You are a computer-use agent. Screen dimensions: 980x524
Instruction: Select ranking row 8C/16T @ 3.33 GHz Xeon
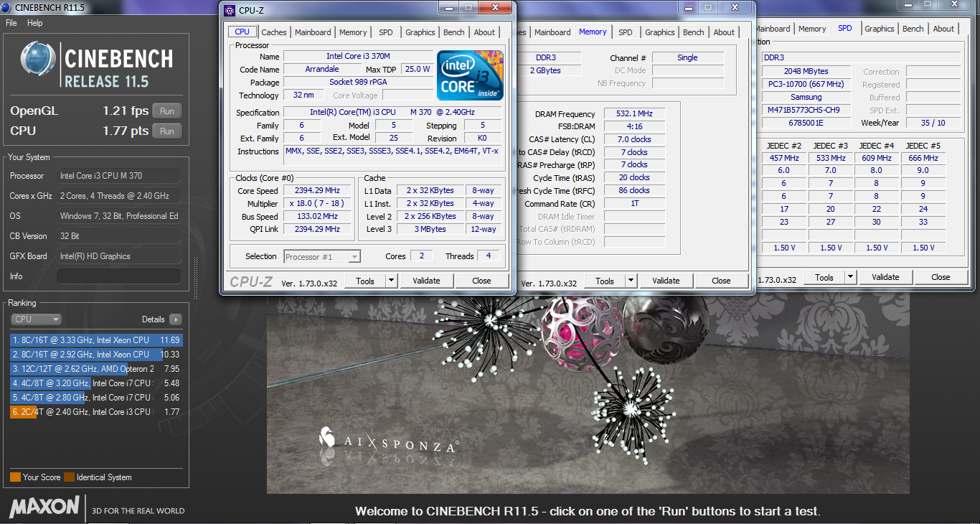click(96, 340)
